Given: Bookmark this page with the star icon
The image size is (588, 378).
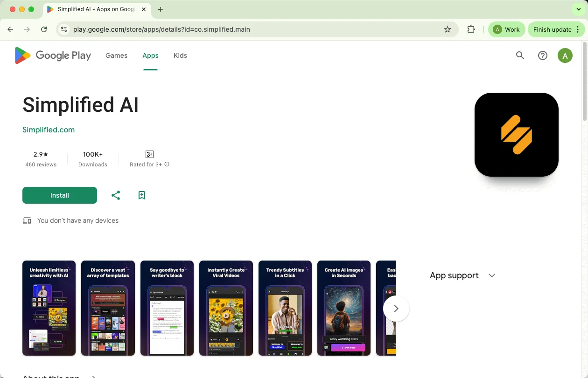Looking at the screenshot, I should tap(448, 29).
